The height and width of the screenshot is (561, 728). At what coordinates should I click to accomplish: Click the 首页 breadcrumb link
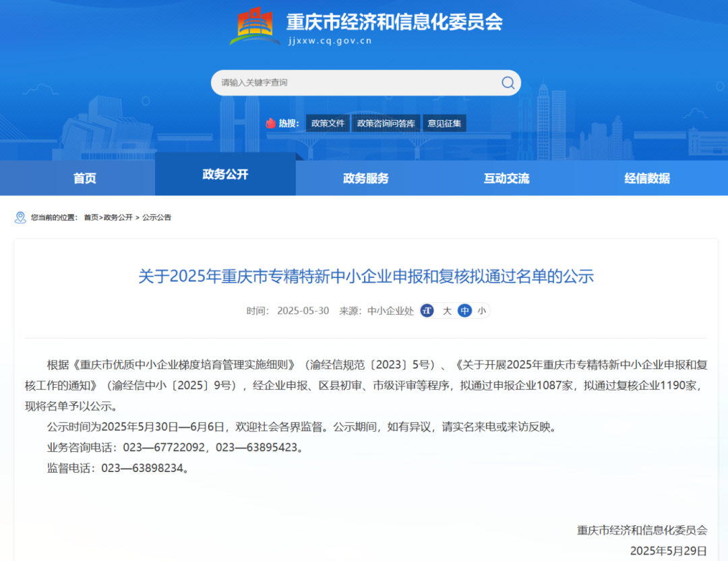pos(91,218)
